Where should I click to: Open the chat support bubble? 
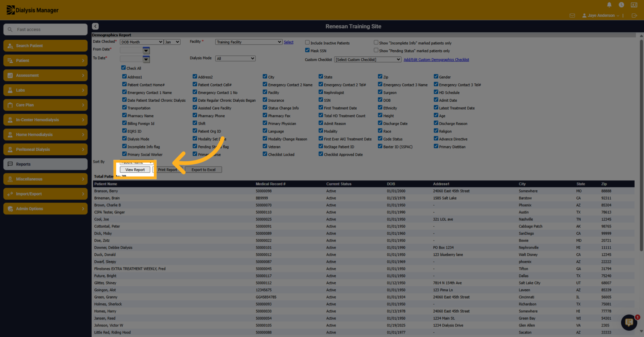629,322
